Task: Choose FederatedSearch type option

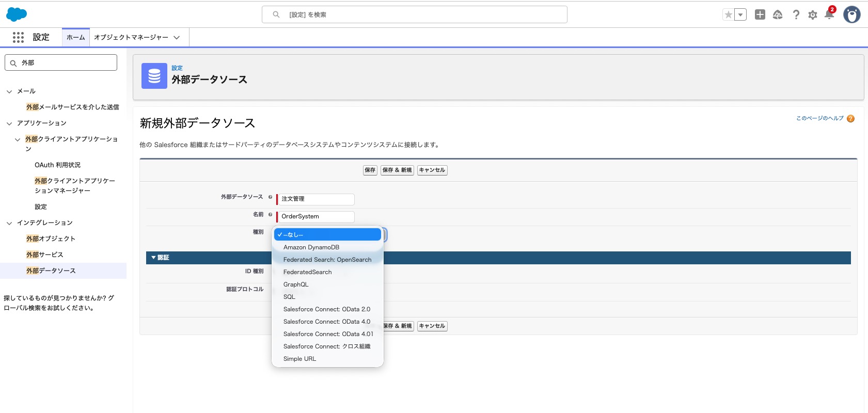Action: 327,272
